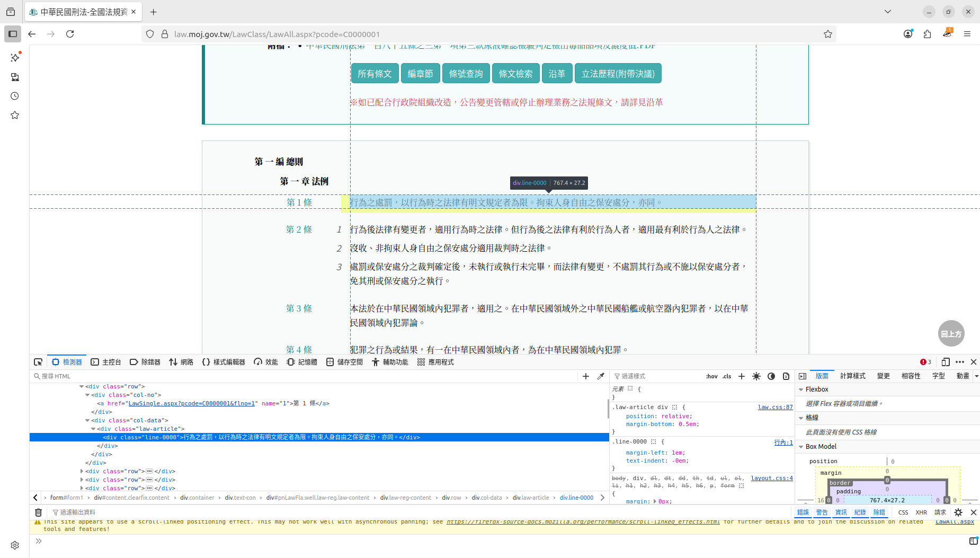Open the 計算樣式 (Computed) tab
Viewport: 980px width, 558px height.
point(852,376)
